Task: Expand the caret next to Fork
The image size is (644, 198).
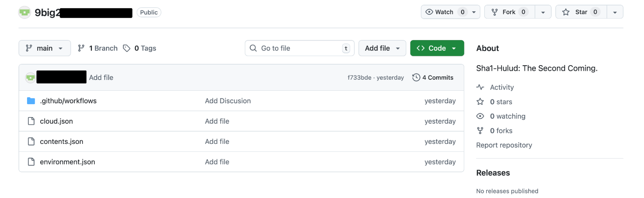Action: 543,12
